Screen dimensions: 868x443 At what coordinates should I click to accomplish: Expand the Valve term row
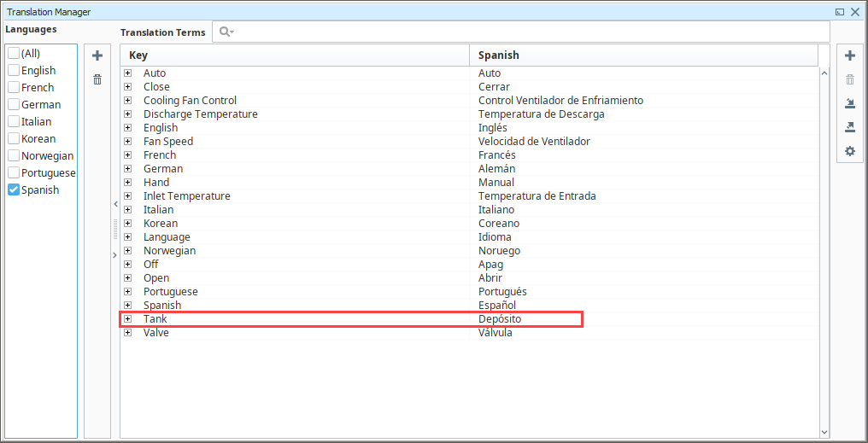pos(128,333)
